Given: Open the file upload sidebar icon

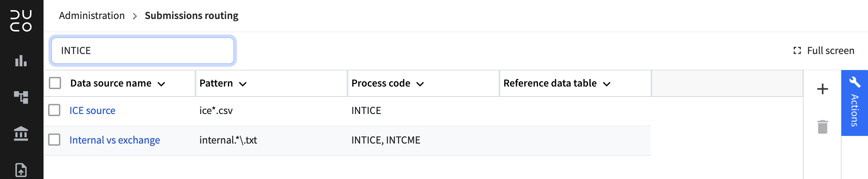Looking at the screenshot, I should coord(21,170).
